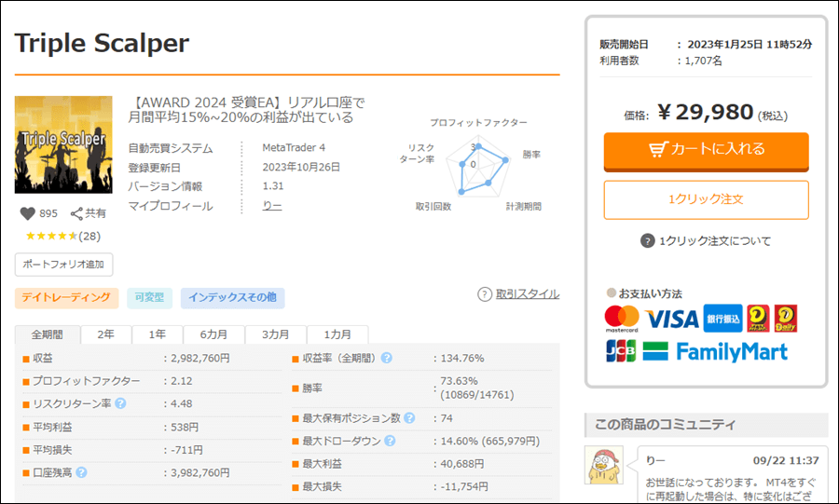The width and height of the screenshot is (839, 504).
Task: Click the Triple Scalper page title
Action: [102, 43]
